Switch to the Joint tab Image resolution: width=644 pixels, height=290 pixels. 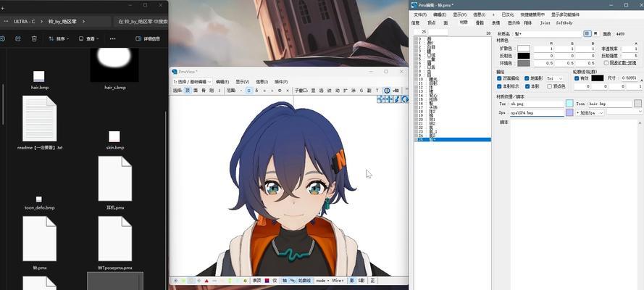point(545,23)
